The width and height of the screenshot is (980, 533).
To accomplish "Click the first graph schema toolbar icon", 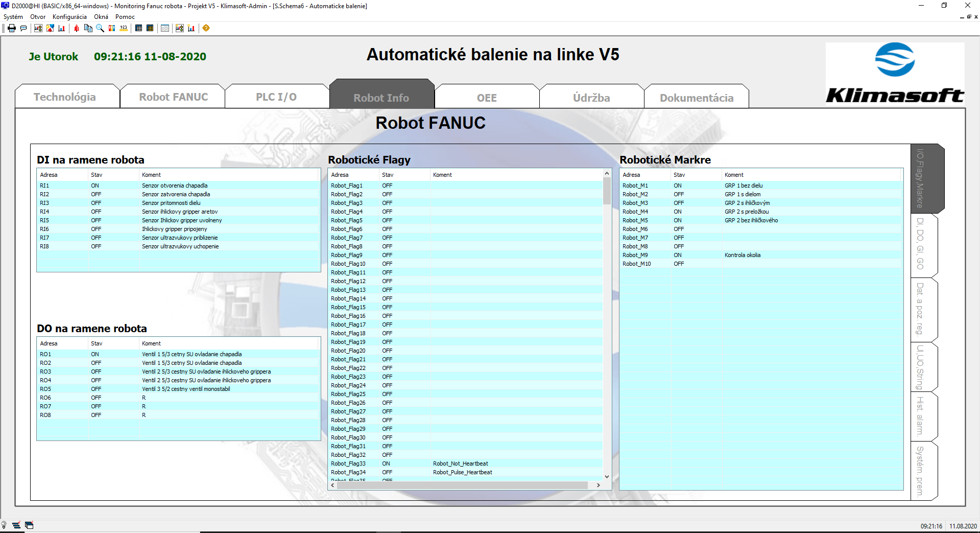I will coord(38,28).
